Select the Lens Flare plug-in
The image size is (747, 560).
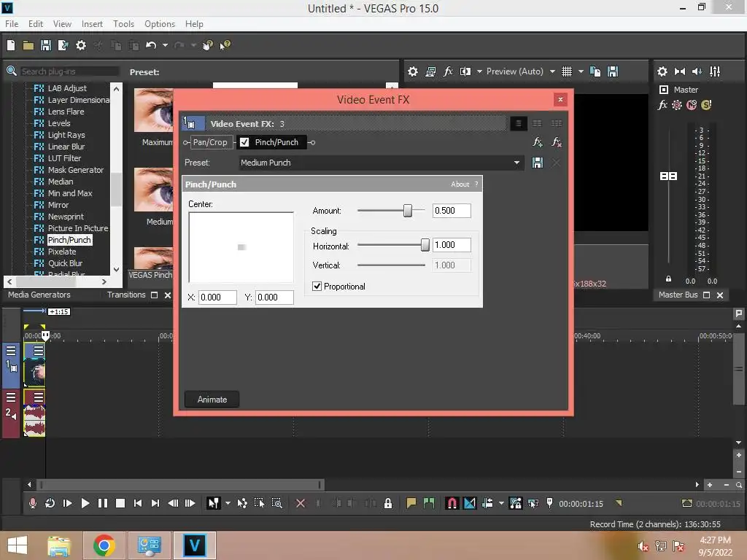66,112
